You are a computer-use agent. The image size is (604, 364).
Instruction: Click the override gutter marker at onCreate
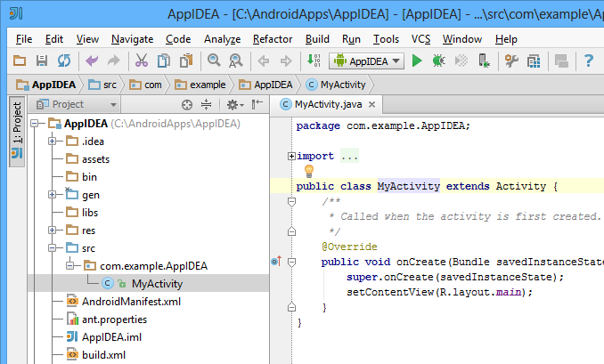coord(276,262)
